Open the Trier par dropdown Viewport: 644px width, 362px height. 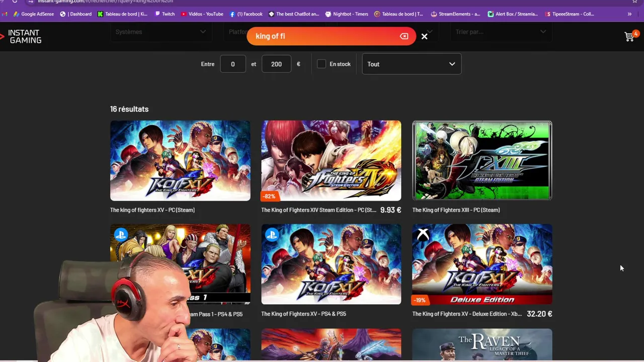tap(500, 32)
